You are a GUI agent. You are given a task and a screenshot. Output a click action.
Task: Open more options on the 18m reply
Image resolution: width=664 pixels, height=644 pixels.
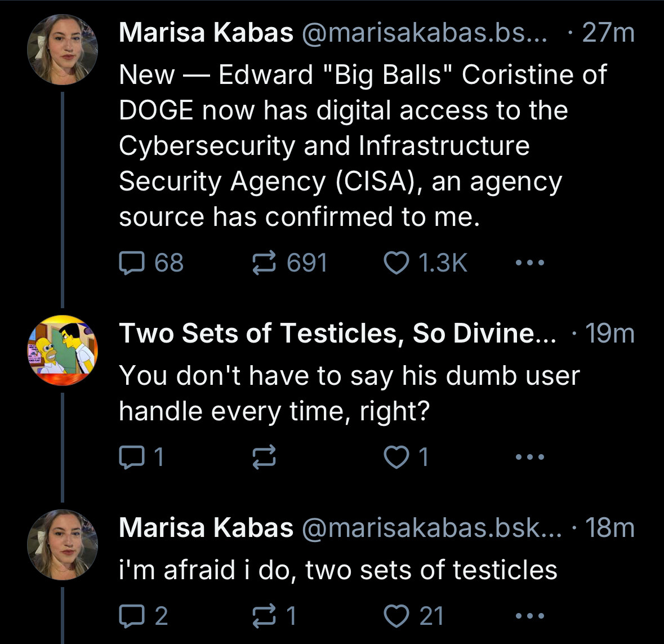531,616
